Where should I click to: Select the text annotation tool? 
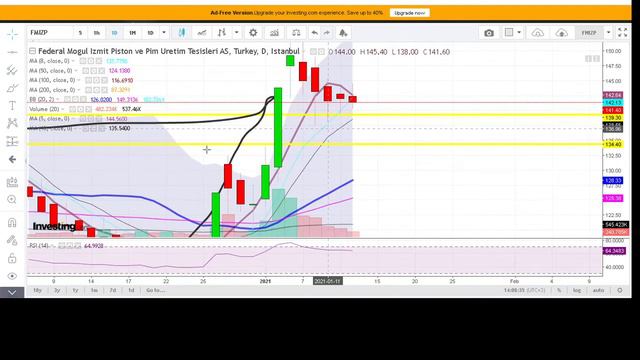12,106
